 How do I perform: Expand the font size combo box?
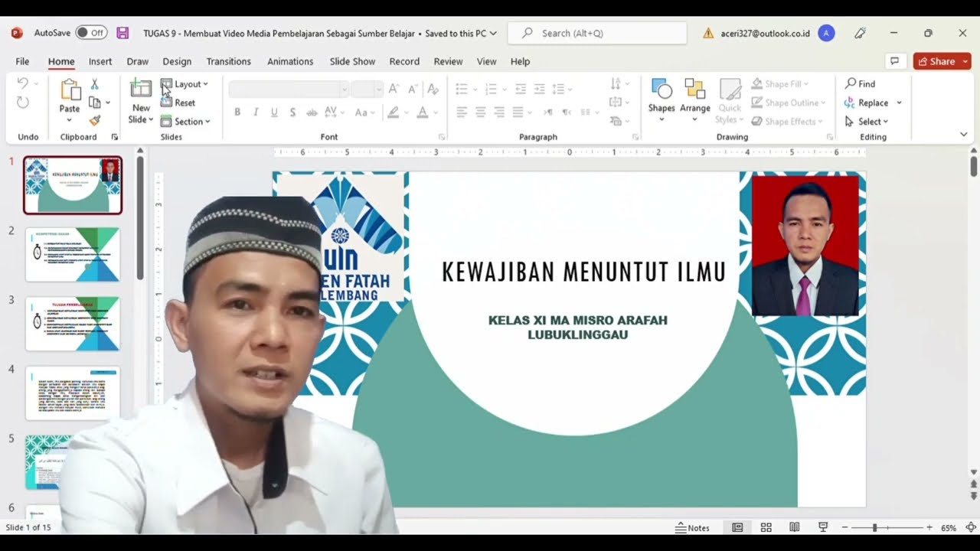coord(378,90)
